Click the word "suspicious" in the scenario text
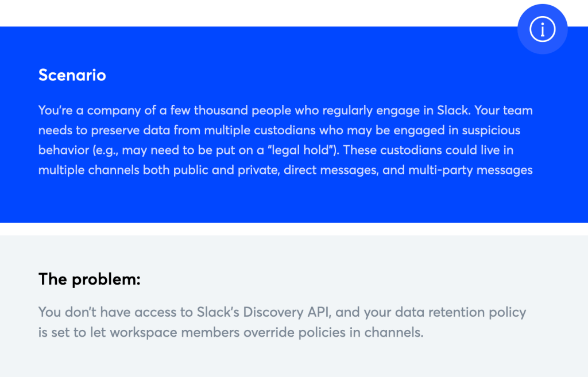 click(x=492, y=130)
